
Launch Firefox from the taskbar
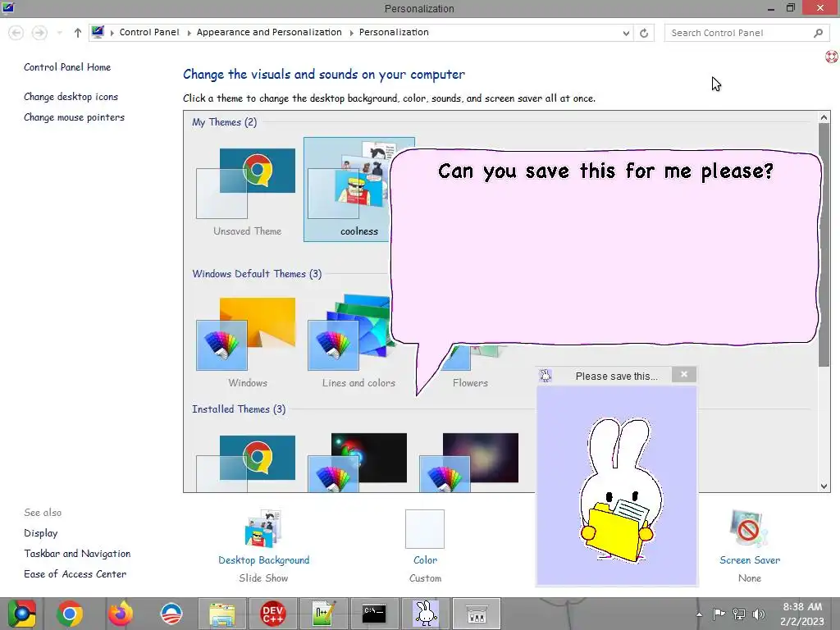pos(121,614)
